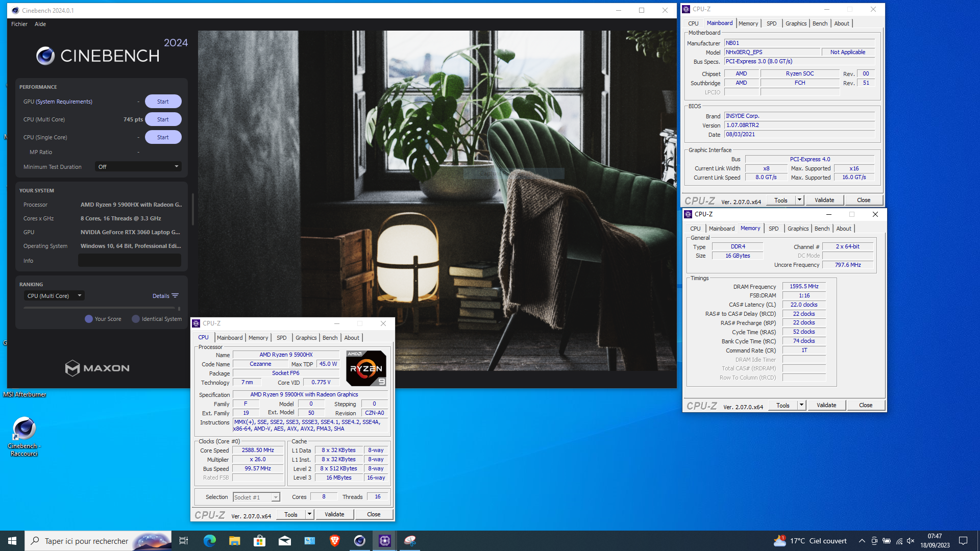Image resolution: width=980 pixels, height=551 pixels.
Task: Open the notification center icon
Action: (963, 541)
